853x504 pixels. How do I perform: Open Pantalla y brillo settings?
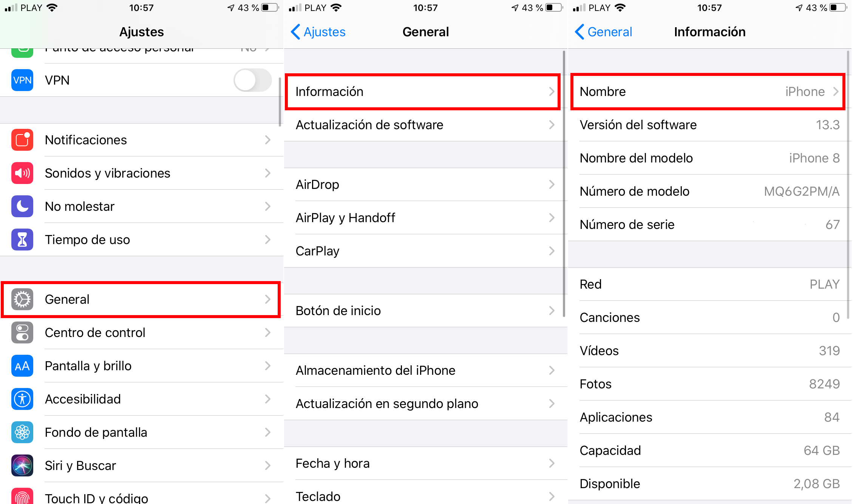click(142, 364)
